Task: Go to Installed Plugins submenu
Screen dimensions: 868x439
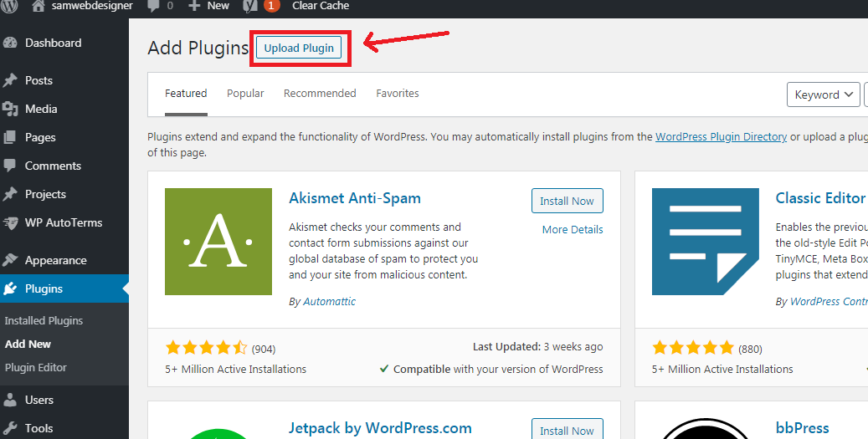Action: 44,321
